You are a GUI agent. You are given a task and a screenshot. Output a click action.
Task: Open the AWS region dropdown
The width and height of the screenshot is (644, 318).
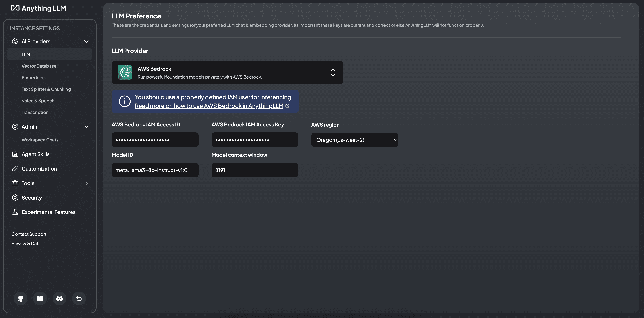point(355,140)
